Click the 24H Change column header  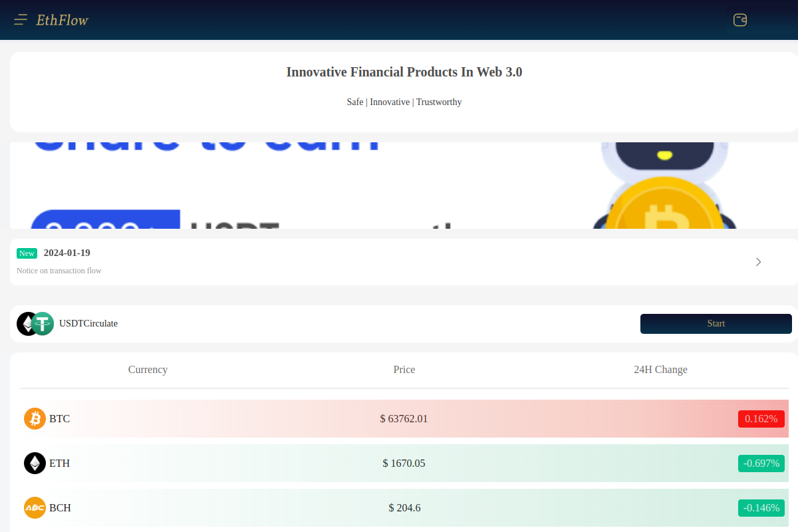click(660, 369)
